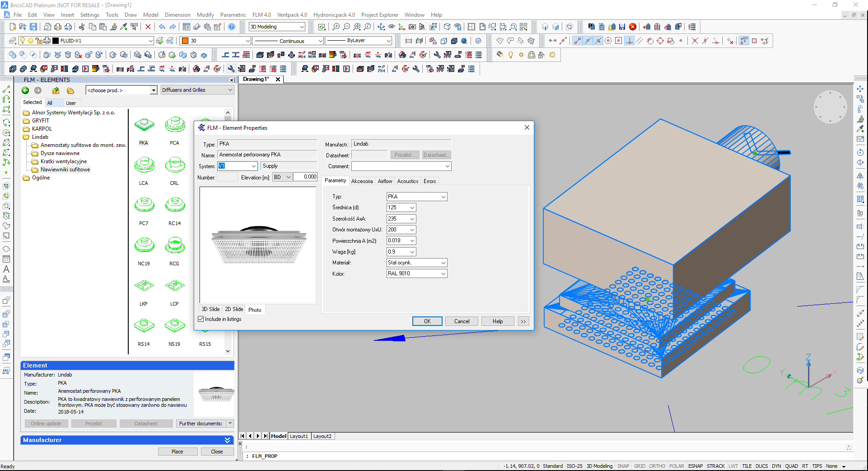Click the Save icon in the top toolbar
Image resolution: width=868 pixels, height=471 pixels.
pyautogui.click(x=33, y=27)
